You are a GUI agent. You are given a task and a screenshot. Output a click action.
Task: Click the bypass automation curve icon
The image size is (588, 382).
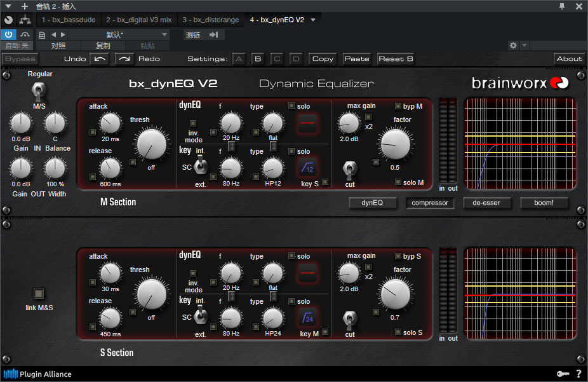click(x=25, y=34)
